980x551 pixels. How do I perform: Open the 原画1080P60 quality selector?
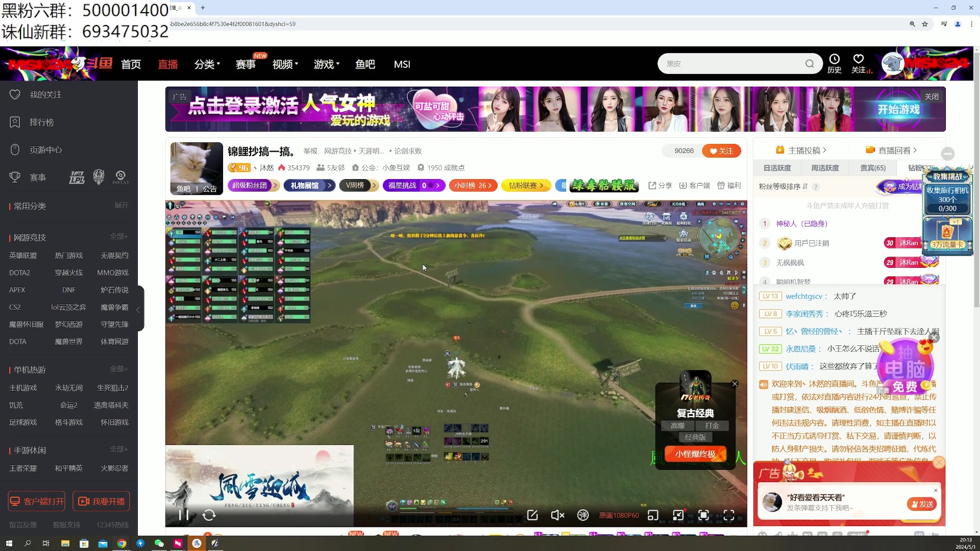tap(619, 515)
